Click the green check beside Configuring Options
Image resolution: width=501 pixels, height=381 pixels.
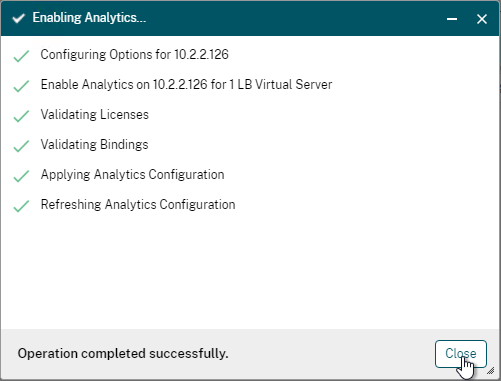(x=21, y=56)
